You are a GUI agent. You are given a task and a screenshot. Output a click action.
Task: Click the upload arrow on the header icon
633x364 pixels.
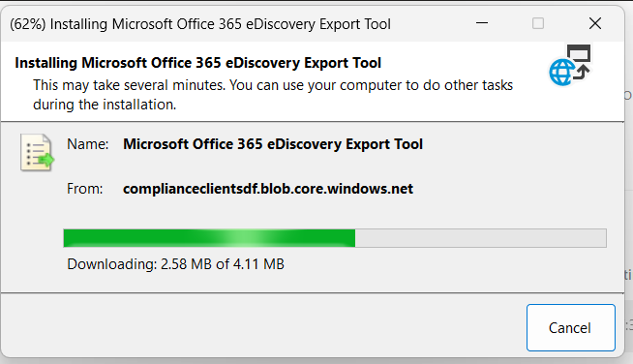582,72
